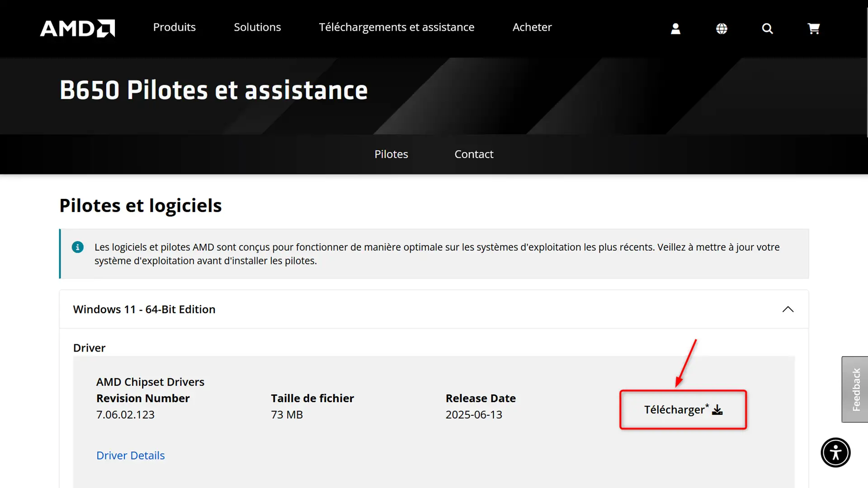Screen dimensions: 868x488
Task: Click the info icon in notice banner
Action: tap(78, 247)
